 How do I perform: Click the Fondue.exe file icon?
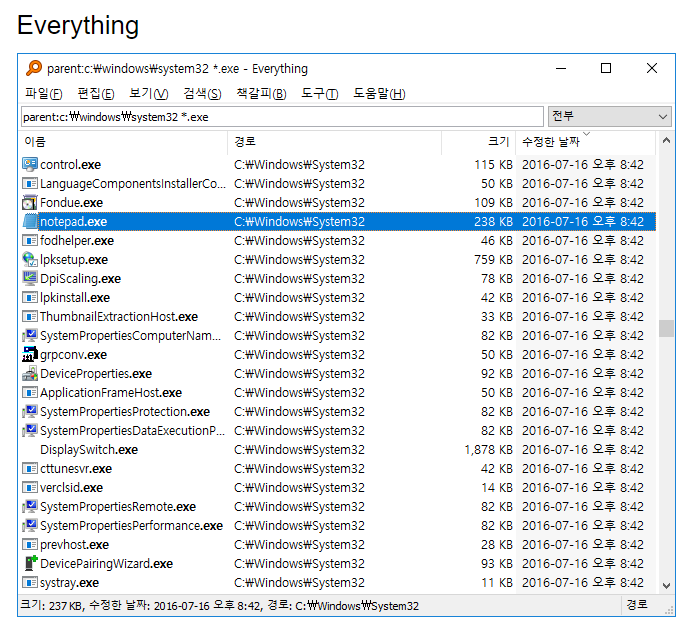[x=30, y=202]
